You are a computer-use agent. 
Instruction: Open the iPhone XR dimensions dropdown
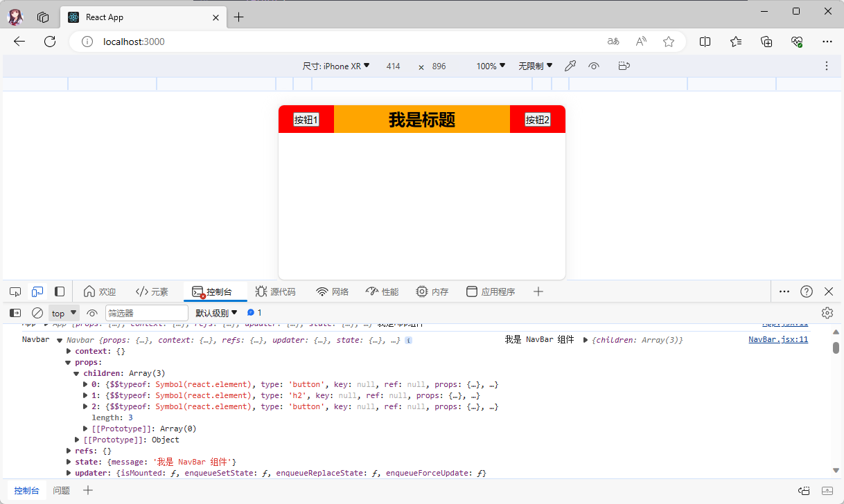[x=336, y=66]
